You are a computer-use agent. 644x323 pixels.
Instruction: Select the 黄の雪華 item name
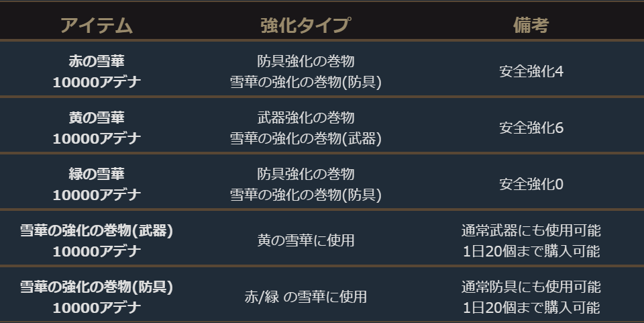pos(97,118)
